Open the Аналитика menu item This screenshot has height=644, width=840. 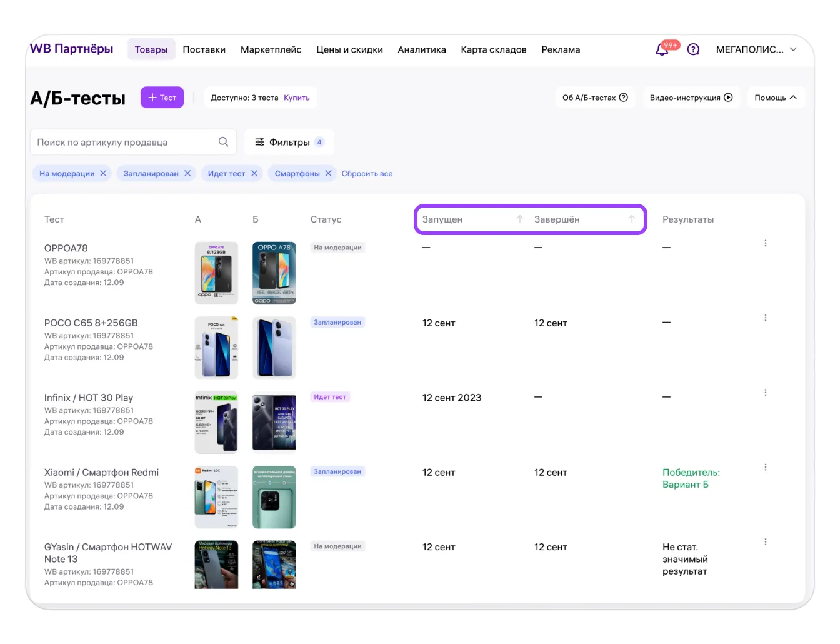[x=421, y=49]
